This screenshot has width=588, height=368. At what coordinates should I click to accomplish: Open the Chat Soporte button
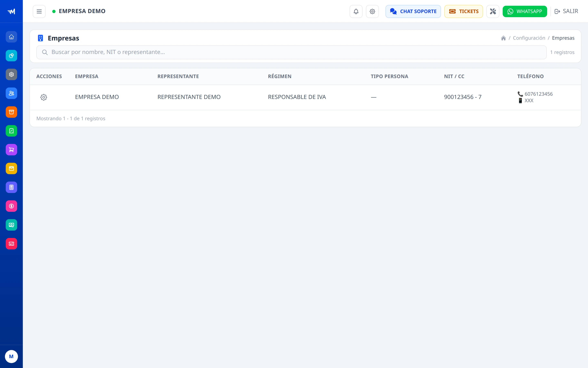click(413, 11)
